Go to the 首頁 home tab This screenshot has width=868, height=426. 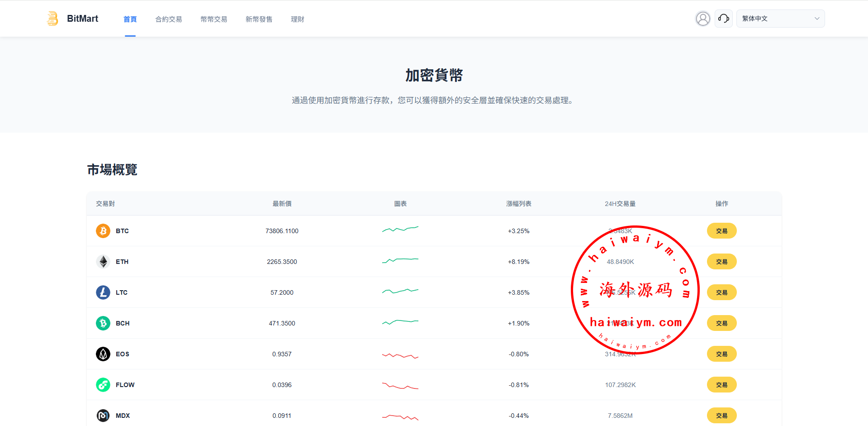pyautogui.click(x=130, y=19)
